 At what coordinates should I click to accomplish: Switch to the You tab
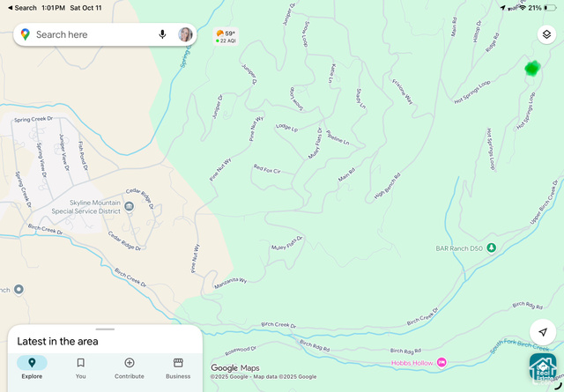(80, 367)
